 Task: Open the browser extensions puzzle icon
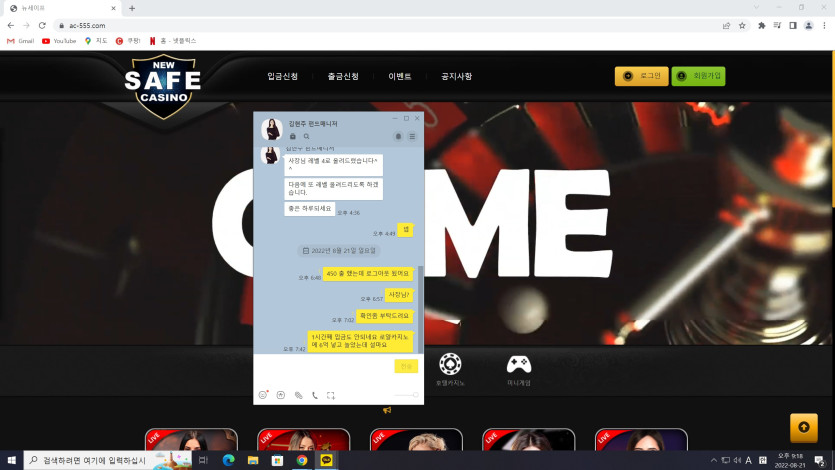coord(762,25)
